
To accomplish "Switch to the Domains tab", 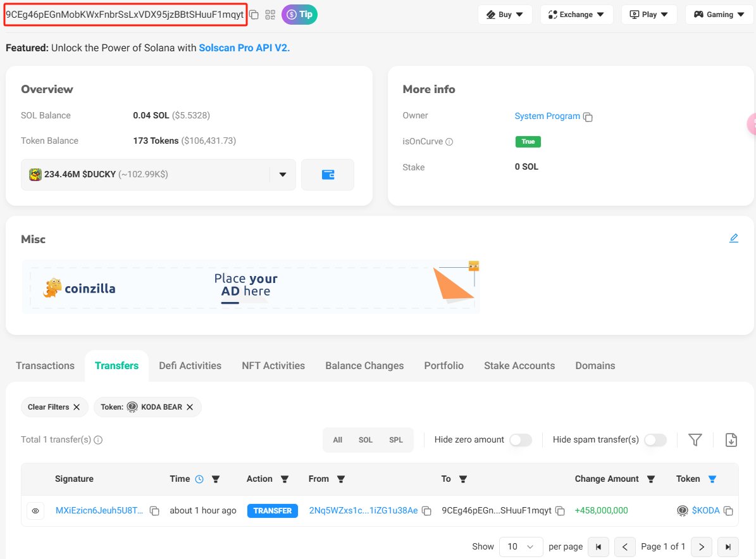I will pos(595,365).
